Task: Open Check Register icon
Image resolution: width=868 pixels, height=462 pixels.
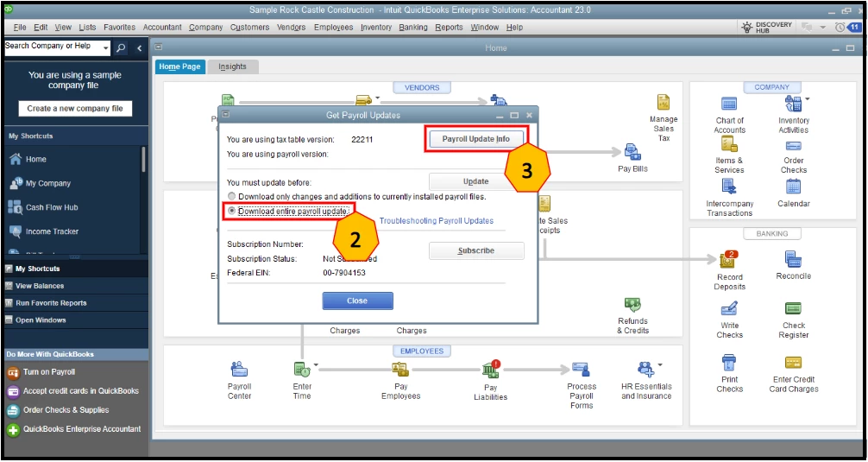Action: [793, 308]
